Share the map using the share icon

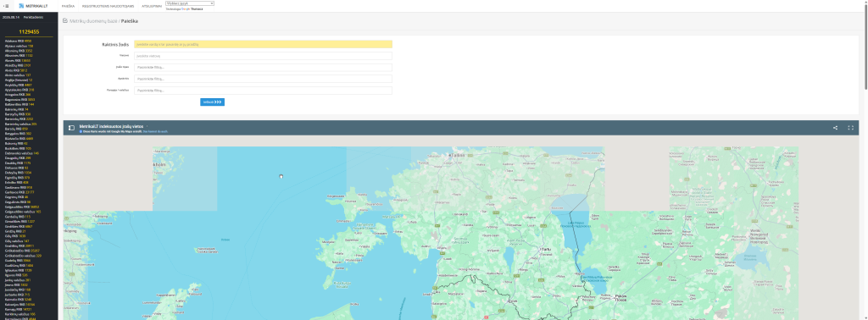[835, 128]
